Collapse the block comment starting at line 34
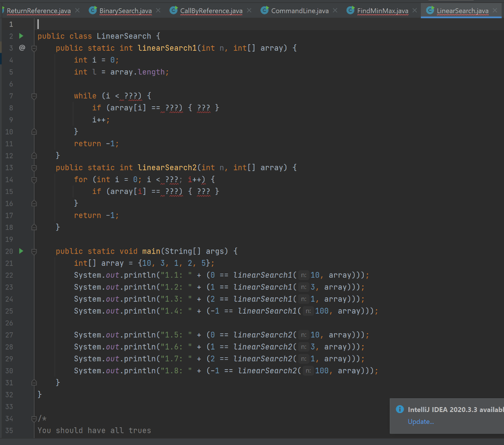The image size is (504, 445). pyautogui.click(x=33, y=418)
